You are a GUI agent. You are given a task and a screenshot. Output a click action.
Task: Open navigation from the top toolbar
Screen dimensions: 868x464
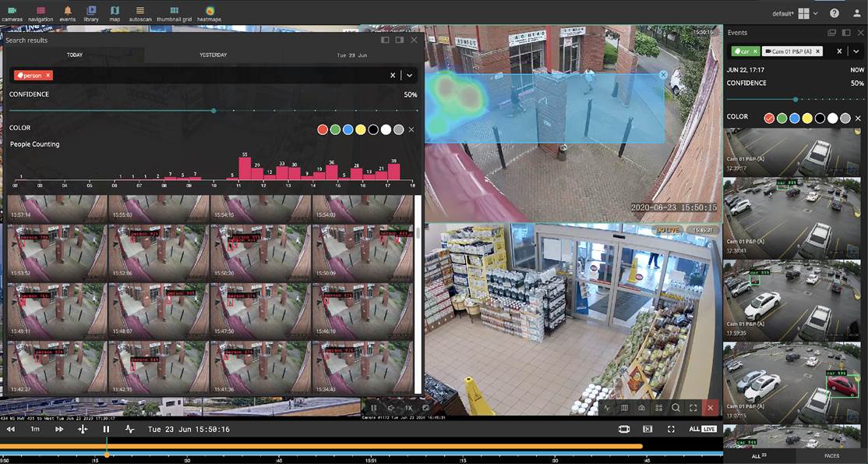[40, 12]
